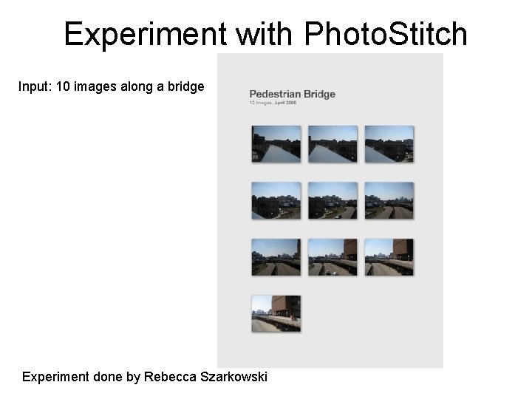Open the middle thumbnail in the top row
The width and height of the screenshot is (532, 399).
(x=332, y=144)
